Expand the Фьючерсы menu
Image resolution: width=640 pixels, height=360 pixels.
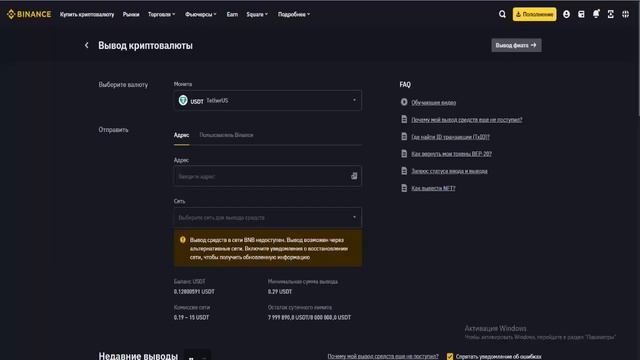pyautogui.click(x=200, y=14)
